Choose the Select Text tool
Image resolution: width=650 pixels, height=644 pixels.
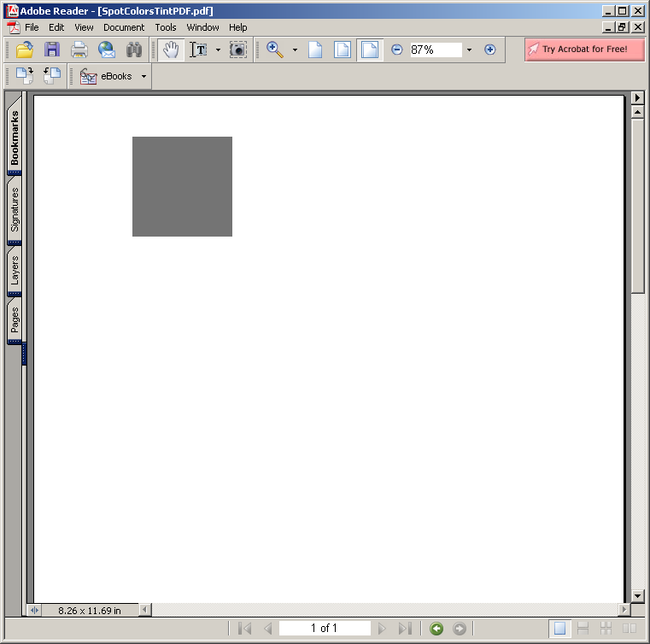(198, 50)
